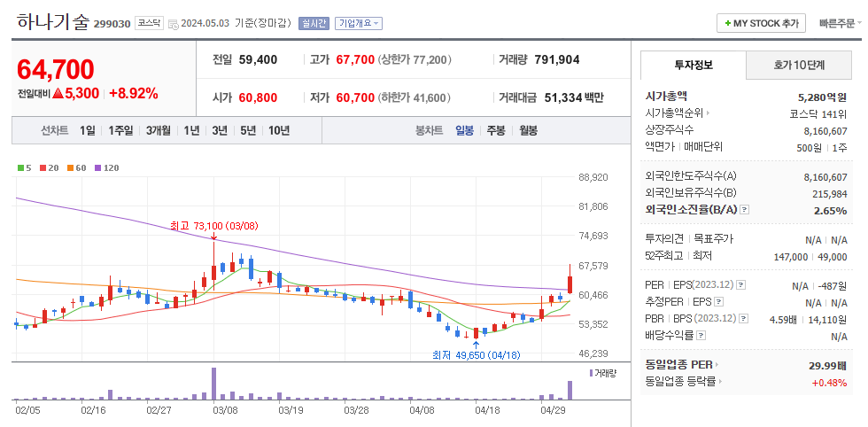Click the 투자의견 label
Image resolution: width=868 pixels, height=427 pixels.
point(665,238)
